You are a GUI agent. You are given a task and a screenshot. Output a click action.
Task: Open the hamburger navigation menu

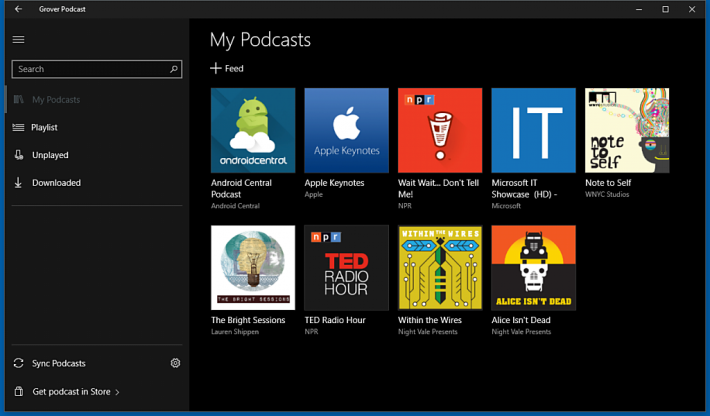tap(18, 40)
